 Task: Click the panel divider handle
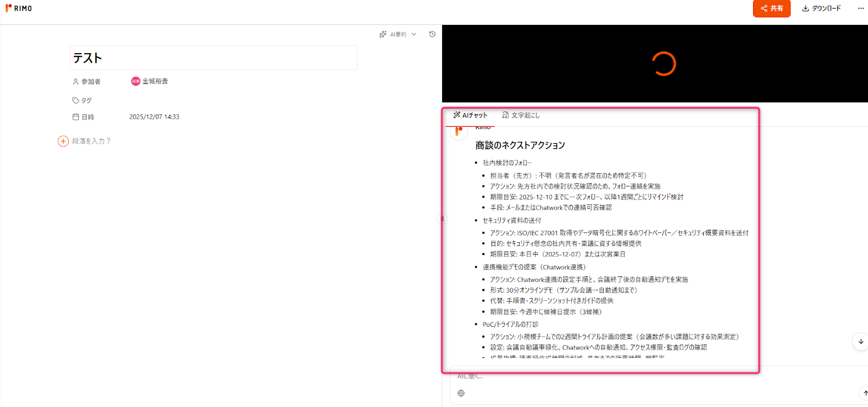click(442, 219)
